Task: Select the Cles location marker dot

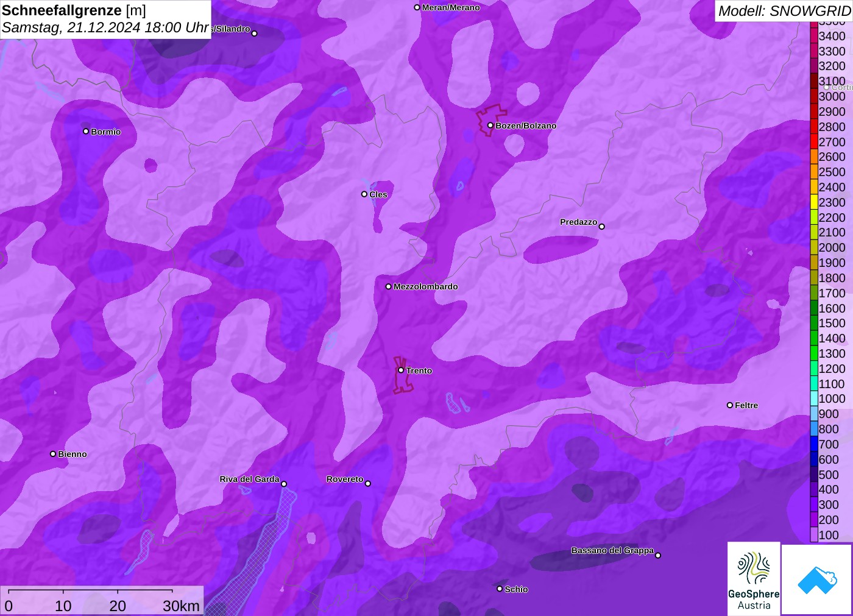Action: (x=364, y=194)
